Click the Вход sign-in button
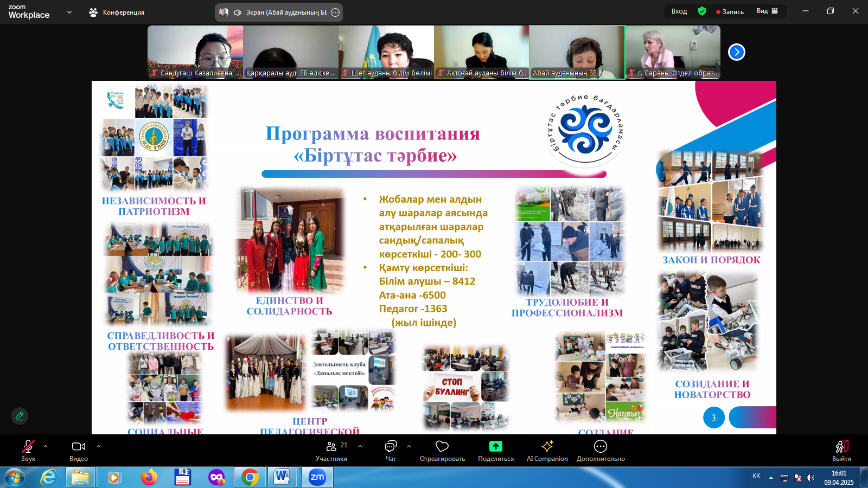Viewport: 868px width, 488px height. click(679, 11)
